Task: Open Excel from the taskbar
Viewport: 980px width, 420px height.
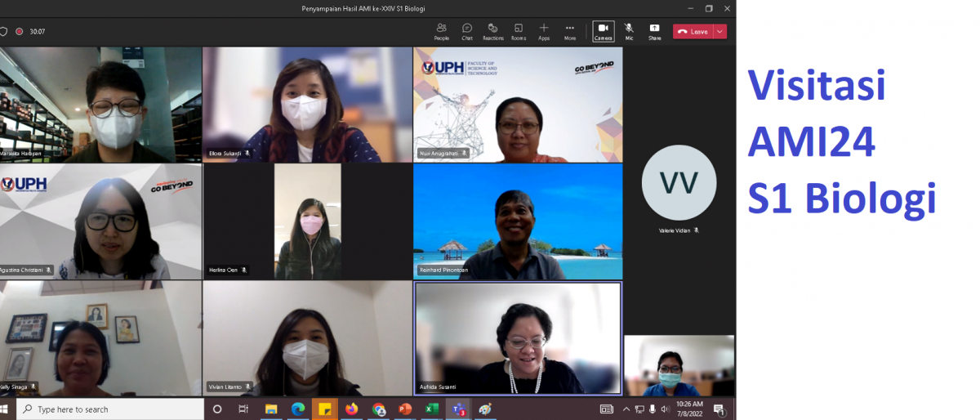Action: pos(432,409)
